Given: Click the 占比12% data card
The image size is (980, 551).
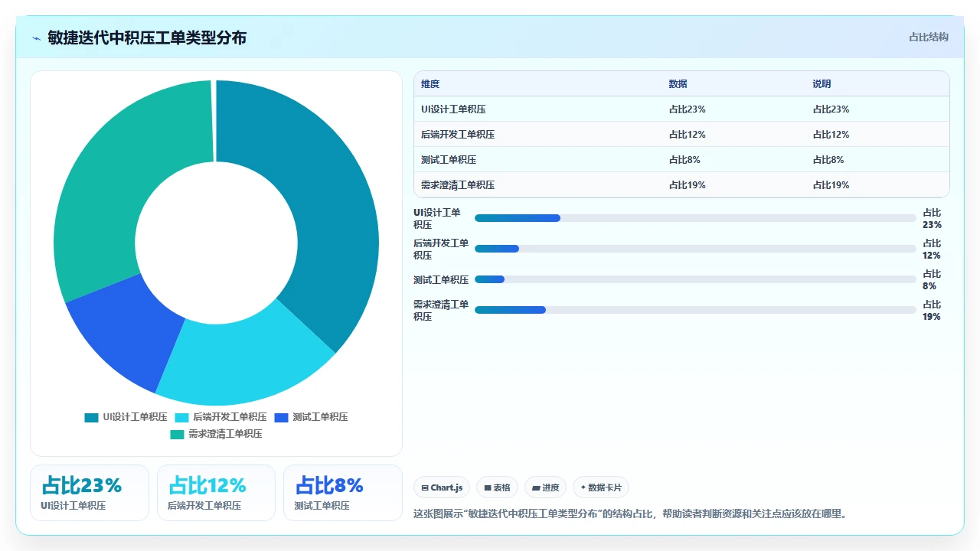Looking at the screenshot, I should click(216, 493).
